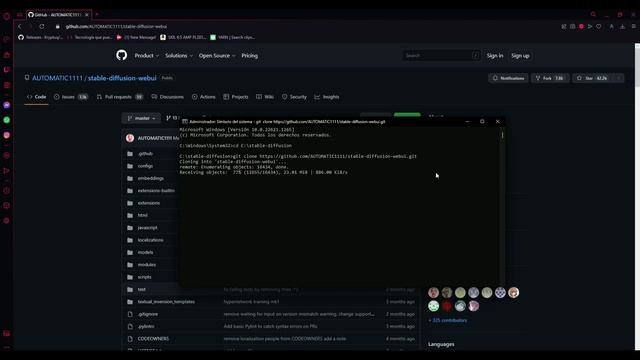Switch to the Security tab
This screenshot has height=360, width=640.
[x=294, y=97]
